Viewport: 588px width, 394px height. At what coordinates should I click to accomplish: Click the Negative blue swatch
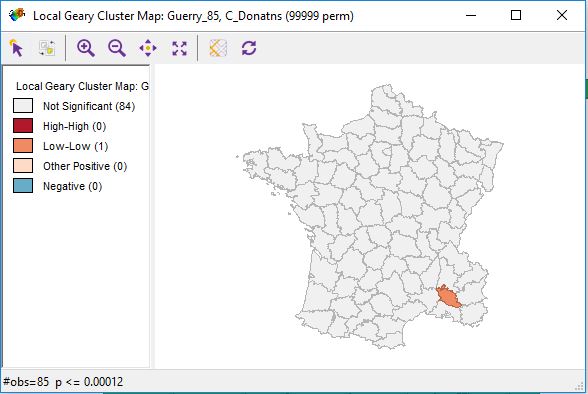(x=23, y=186)
